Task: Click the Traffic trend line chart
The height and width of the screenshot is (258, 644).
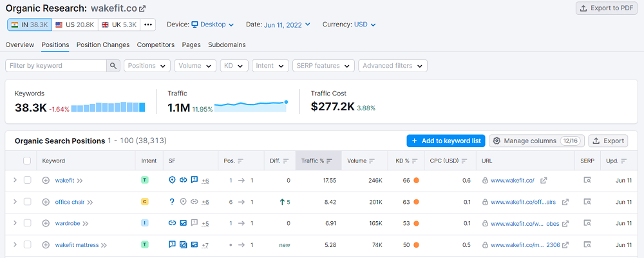Action: [x=251, y=106]
